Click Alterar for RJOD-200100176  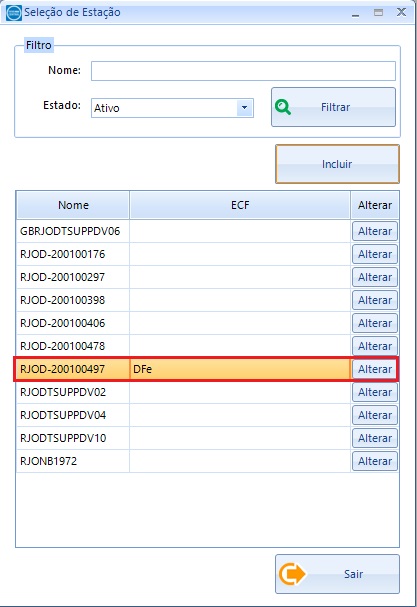point(375,254)
